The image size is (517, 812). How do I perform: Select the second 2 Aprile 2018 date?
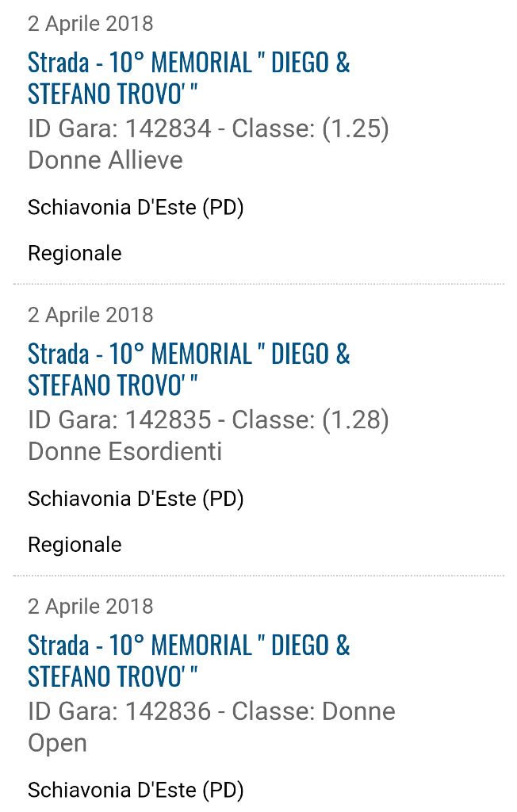[90, 316]
